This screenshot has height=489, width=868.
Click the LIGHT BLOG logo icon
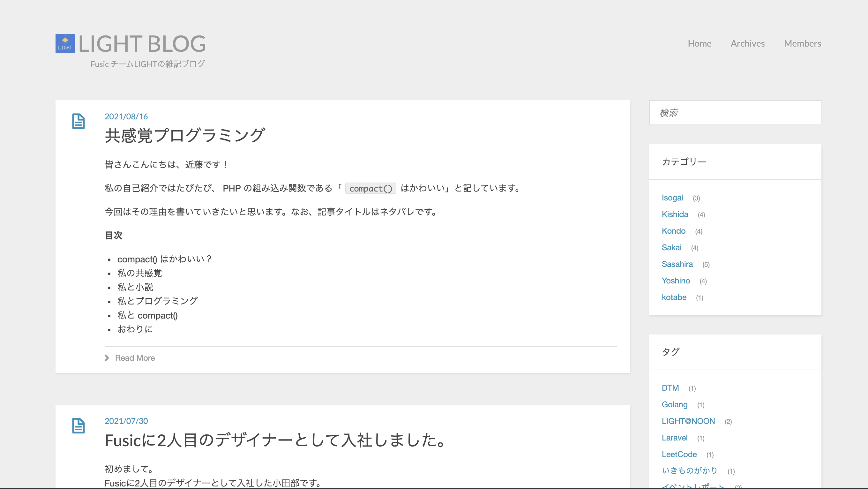click(x=65, y=43)
